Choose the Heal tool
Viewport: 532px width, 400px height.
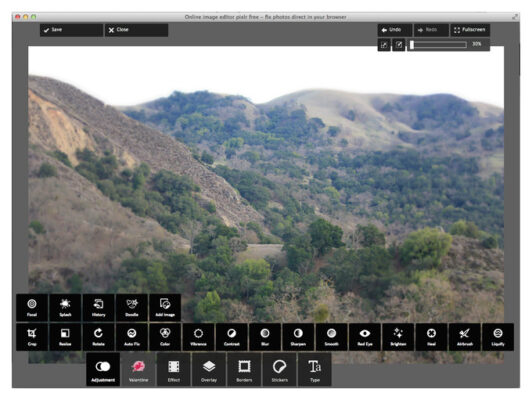pyautogui.click(x=431, y=337)
